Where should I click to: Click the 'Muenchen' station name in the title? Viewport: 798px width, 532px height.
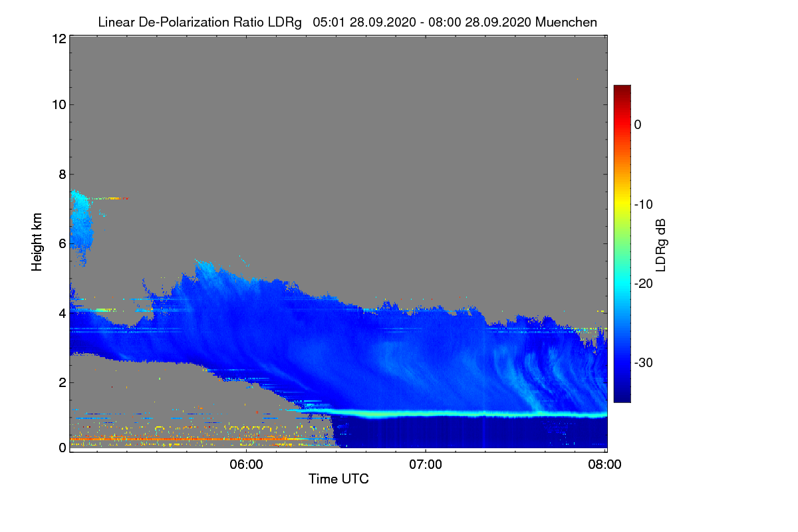(x=566, y=22)
